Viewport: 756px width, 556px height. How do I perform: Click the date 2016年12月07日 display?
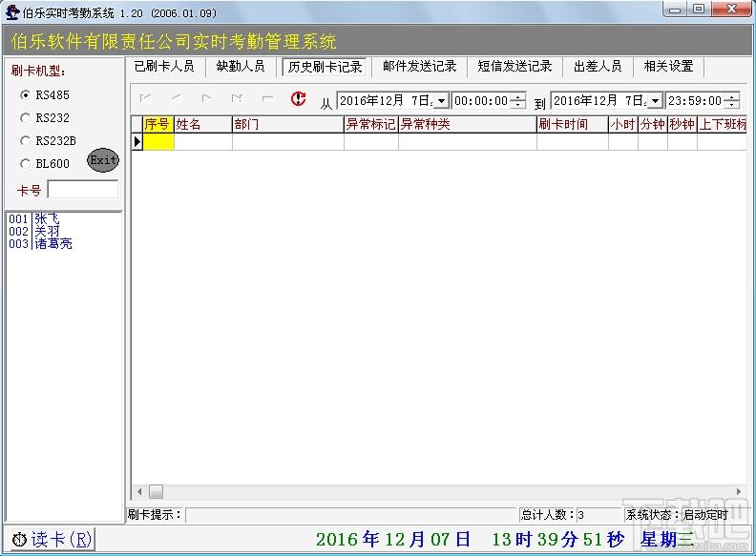coord(393,539)
